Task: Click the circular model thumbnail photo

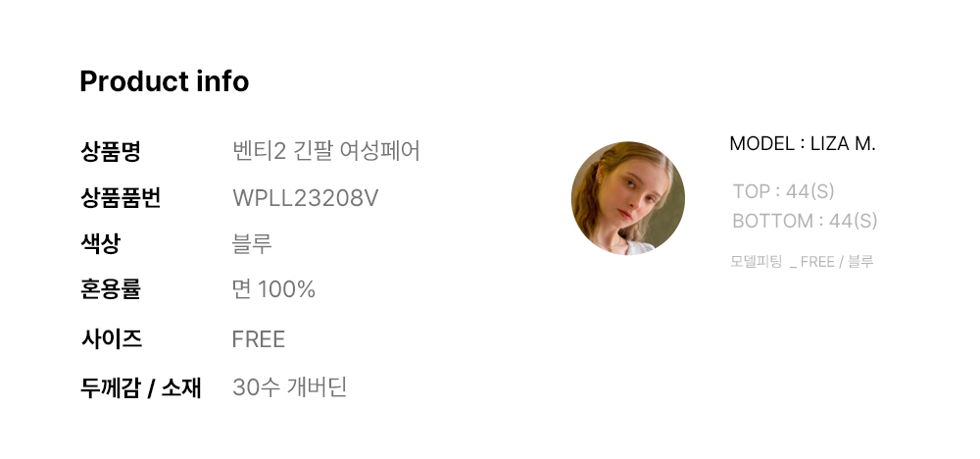Action: (627, 197)
